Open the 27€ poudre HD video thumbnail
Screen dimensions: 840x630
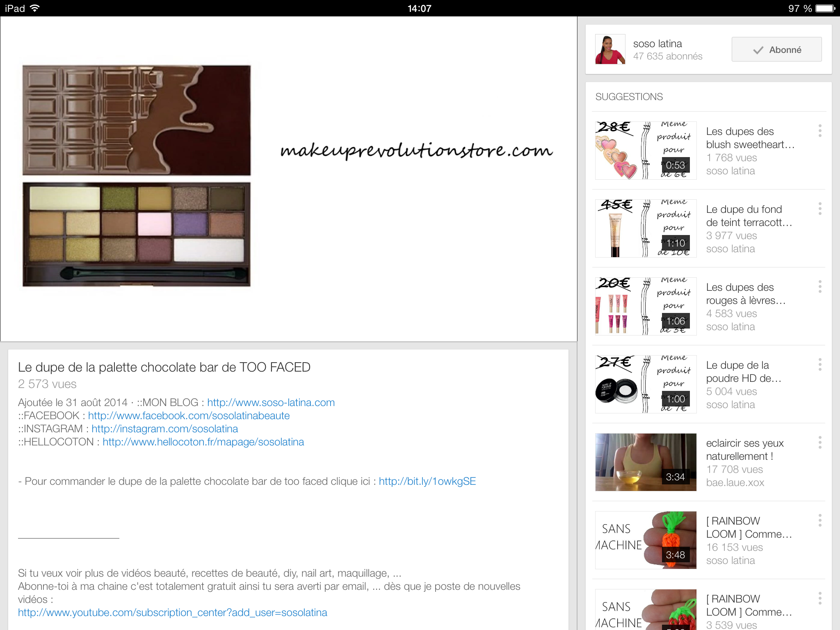tap(646, 384)
